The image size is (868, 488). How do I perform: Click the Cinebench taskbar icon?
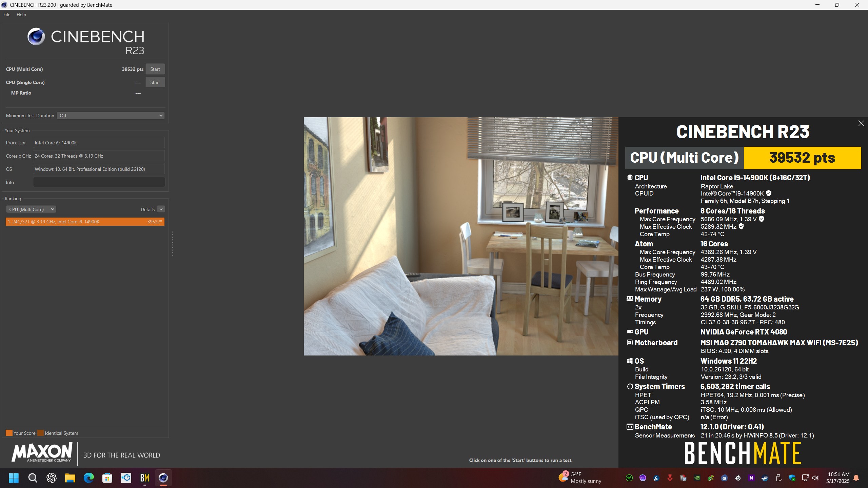click(x=163, y=478)
